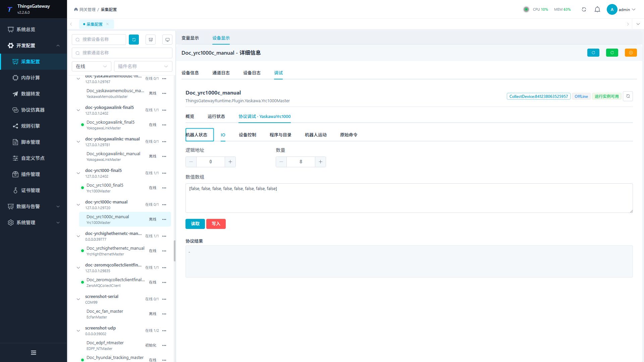Open more options for Doc_ec_fan_master device
The image size is (644, 362).
[164, 314]
